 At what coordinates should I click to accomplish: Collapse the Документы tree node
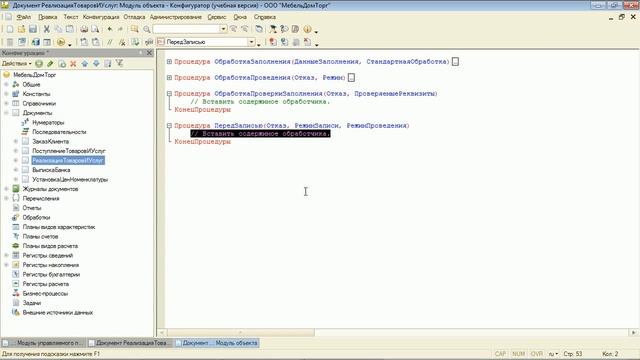point(6,113)
